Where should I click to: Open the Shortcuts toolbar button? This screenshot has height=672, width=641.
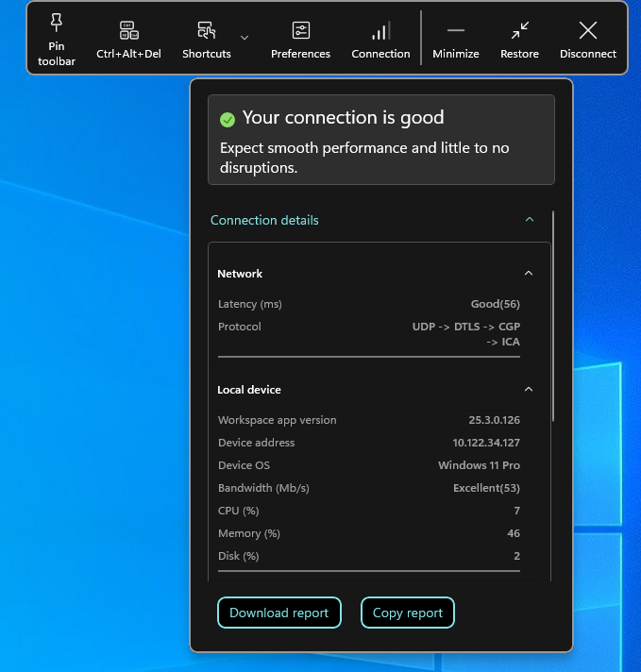pos(206,30)
